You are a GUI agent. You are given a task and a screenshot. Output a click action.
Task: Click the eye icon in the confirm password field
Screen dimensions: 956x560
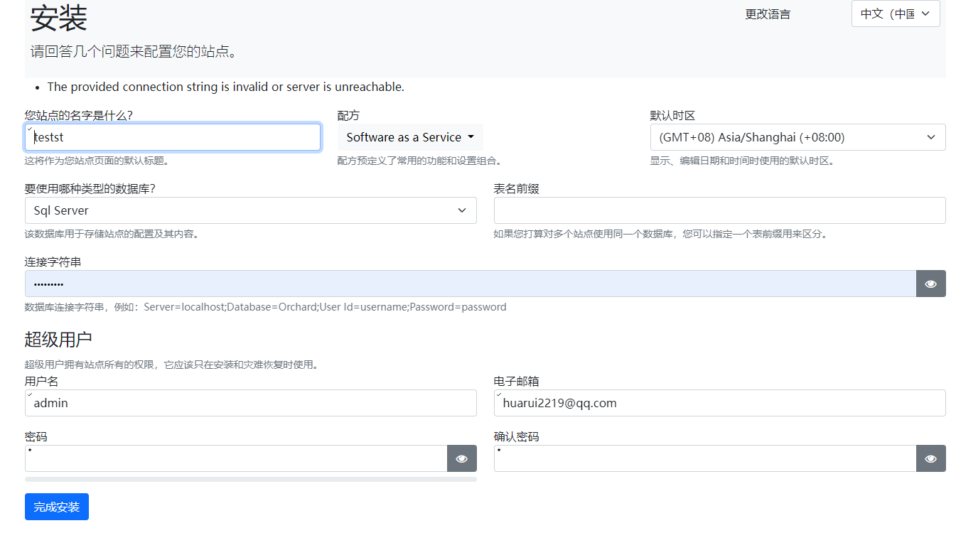(x=930, y=458)
